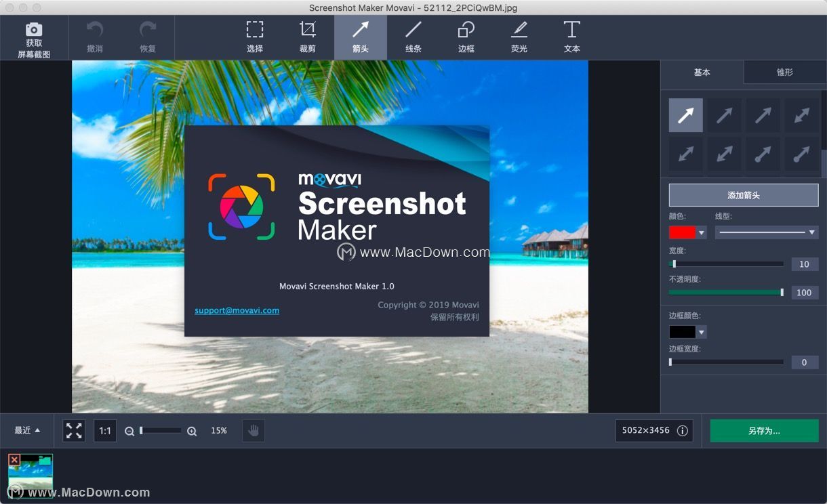Click the 宽度 width slider track
This screenshot has width=827, height=504.
coord(726,264)
